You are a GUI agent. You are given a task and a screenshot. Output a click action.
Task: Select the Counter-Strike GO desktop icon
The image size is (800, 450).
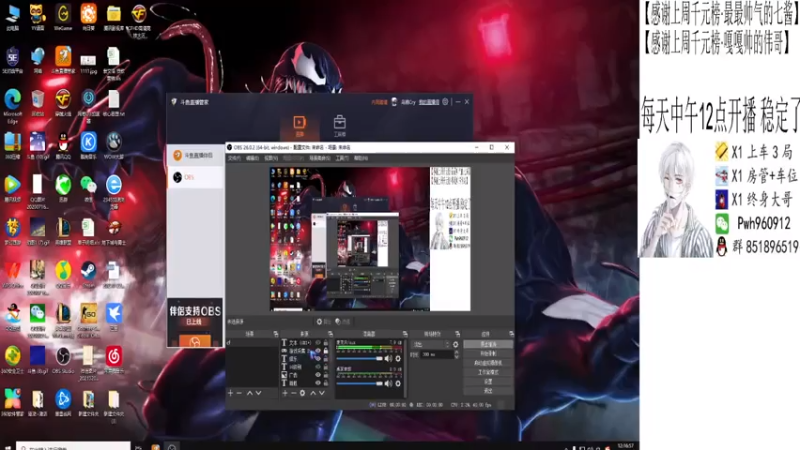click(88, 319)
